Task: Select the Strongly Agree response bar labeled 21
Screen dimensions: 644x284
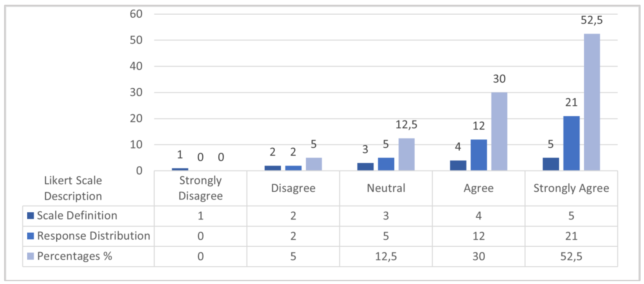Action: (x=571, y=143)
